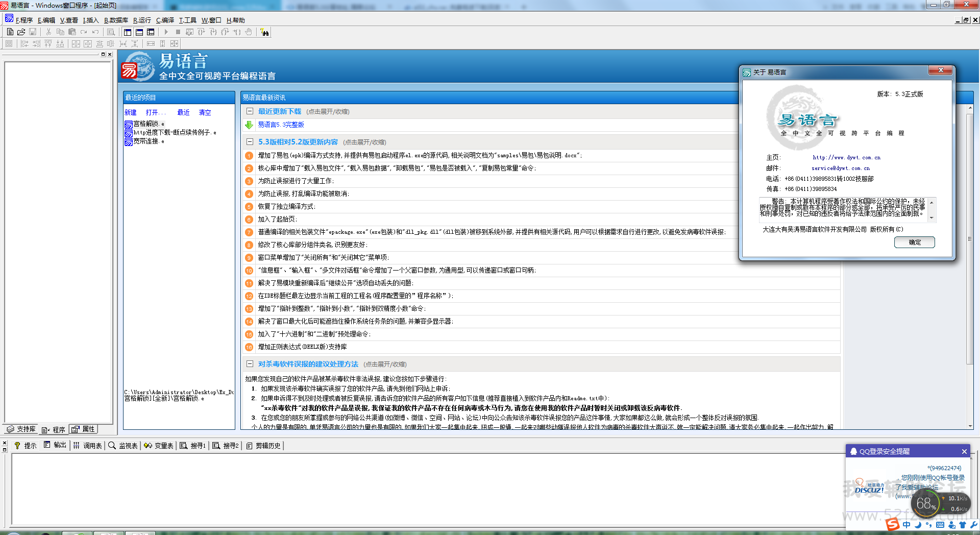980x535 pixels.
Task: Click the make same height icon
Action: [x=162, y=44]
